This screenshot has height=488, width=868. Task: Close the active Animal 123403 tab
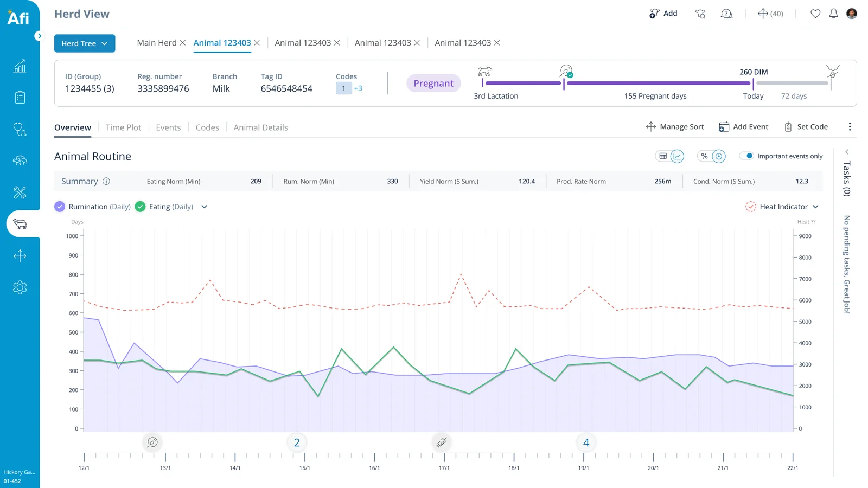point(257,43)
